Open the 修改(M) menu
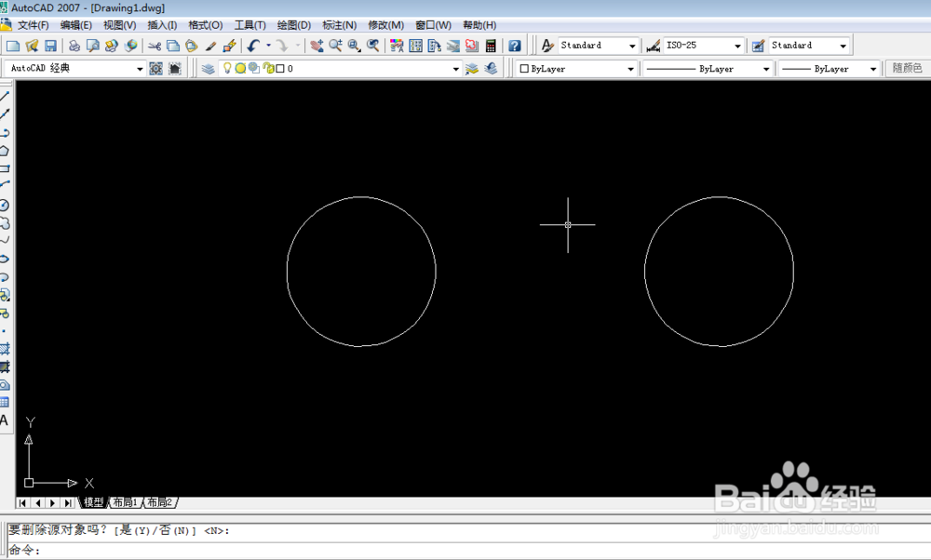This screenshot has height=560, width=931. [386, 25]
